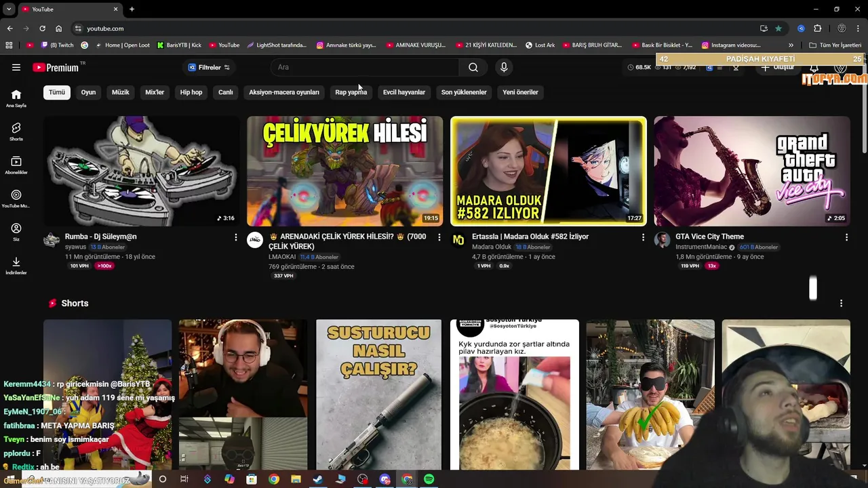
Task: Open File Explorer from the taskbar
Action: tap(296, 479)
